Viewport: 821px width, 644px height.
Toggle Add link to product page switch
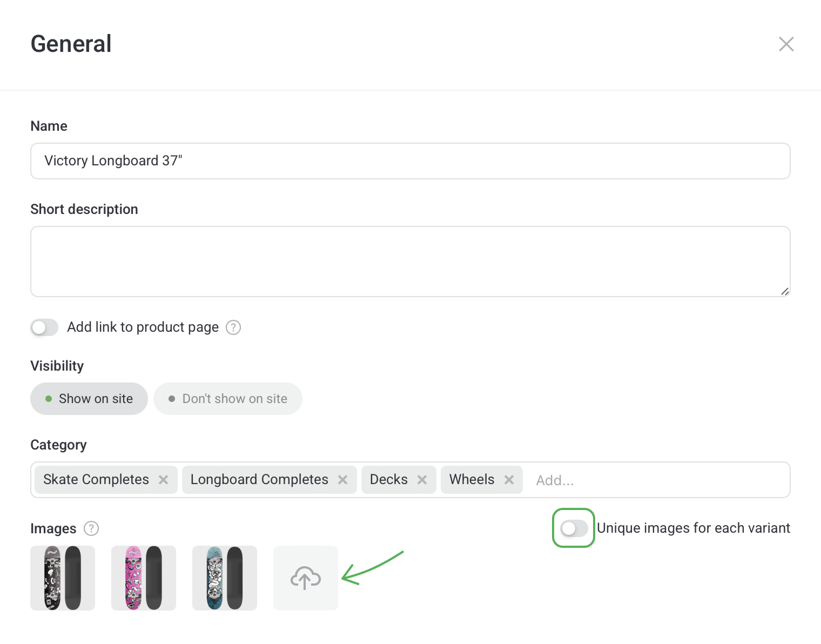pos(44,327)
